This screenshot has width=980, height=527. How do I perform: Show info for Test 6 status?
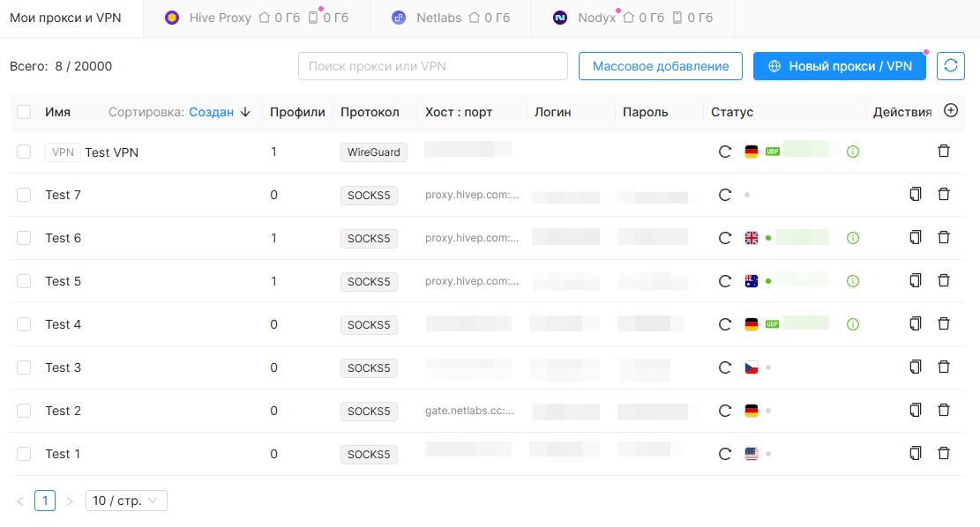tap(852, 238)
